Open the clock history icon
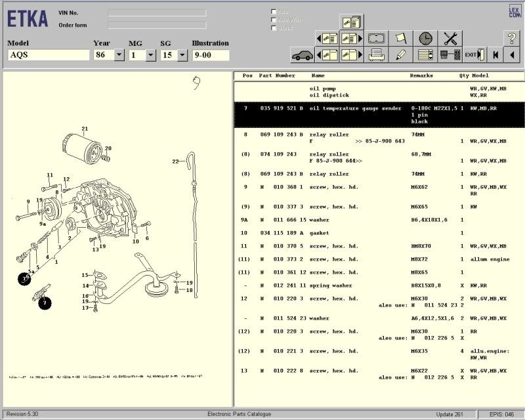Image resolution: width=525 pixels, height=420 pixels. (x=425, y=39)
